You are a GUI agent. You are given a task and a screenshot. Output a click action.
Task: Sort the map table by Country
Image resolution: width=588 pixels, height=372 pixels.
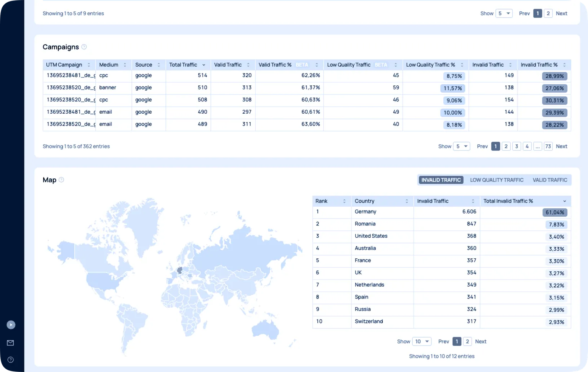point(407,201)
